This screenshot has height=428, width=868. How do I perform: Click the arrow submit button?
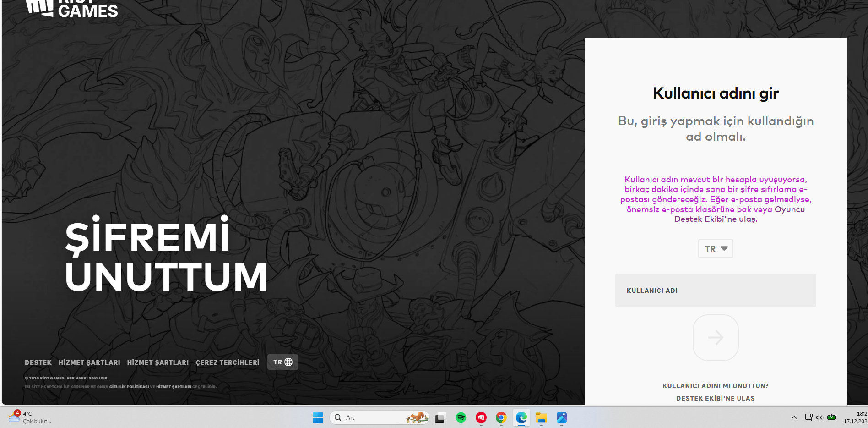click(716, 338)
